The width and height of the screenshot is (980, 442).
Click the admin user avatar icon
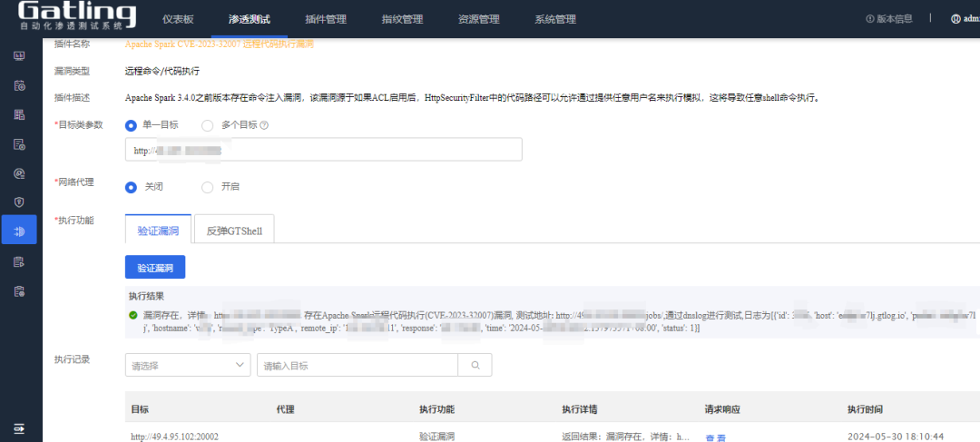(x=955, y=19)
